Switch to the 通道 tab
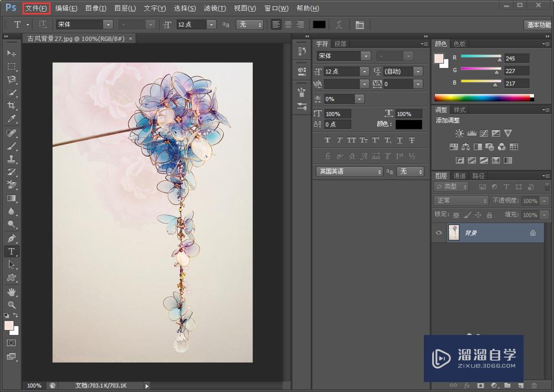This screenshot has height=392, width=554. pyautogui.click(x=460, y=176)
